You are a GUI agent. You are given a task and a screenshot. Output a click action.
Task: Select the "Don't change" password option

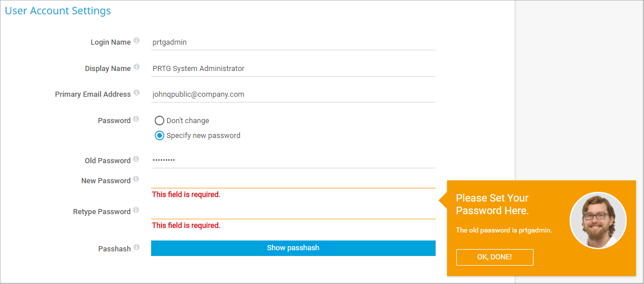pyautogui.click(x=160, y=121)
